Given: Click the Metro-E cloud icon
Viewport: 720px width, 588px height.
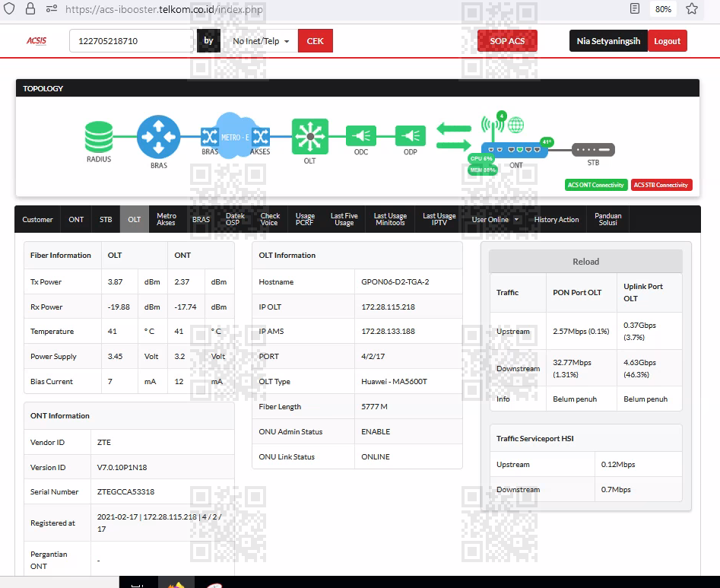Looking at the screenshot, I should coord(235,135).
